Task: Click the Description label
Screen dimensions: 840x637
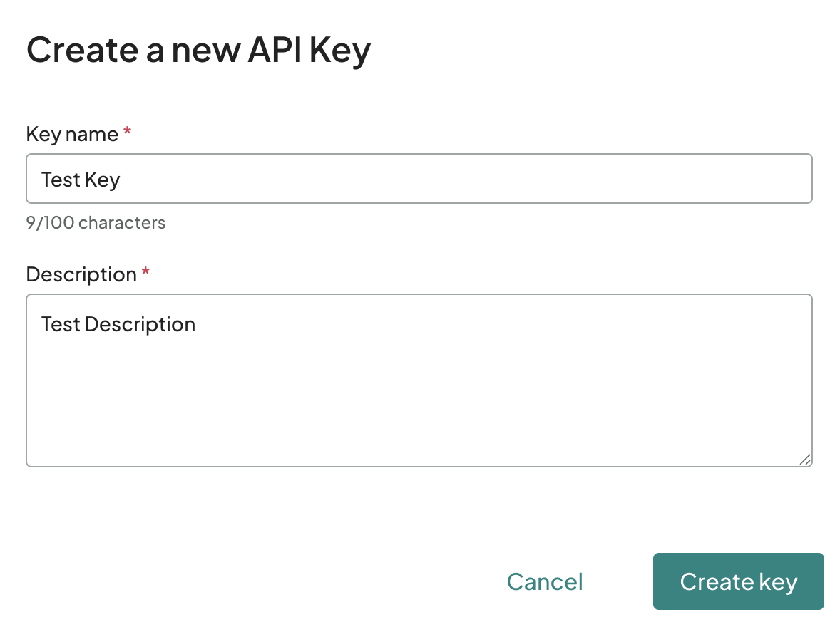Action: (81, 274)
